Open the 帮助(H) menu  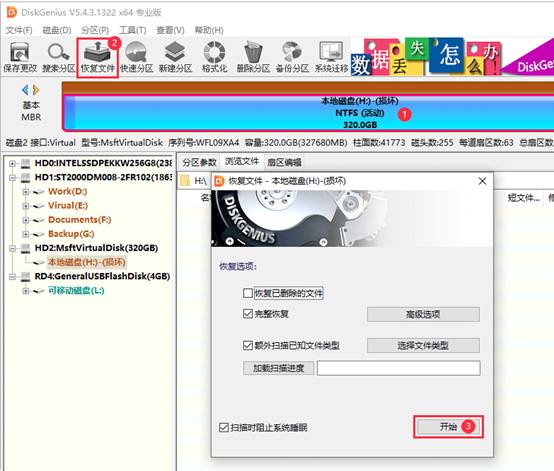209,30
